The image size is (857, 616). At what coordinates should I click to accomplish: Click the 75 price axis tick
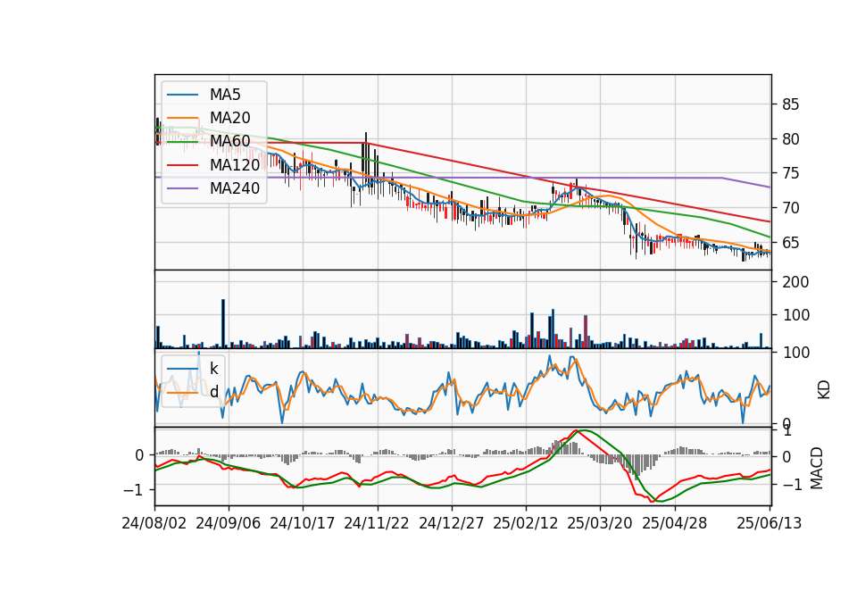coord(790,173)
